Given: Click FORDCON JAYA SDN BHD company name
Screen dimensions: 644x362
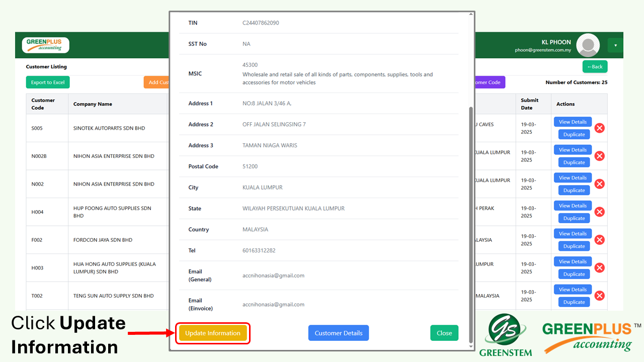Looking at the screenshot, I should [103, 240].
